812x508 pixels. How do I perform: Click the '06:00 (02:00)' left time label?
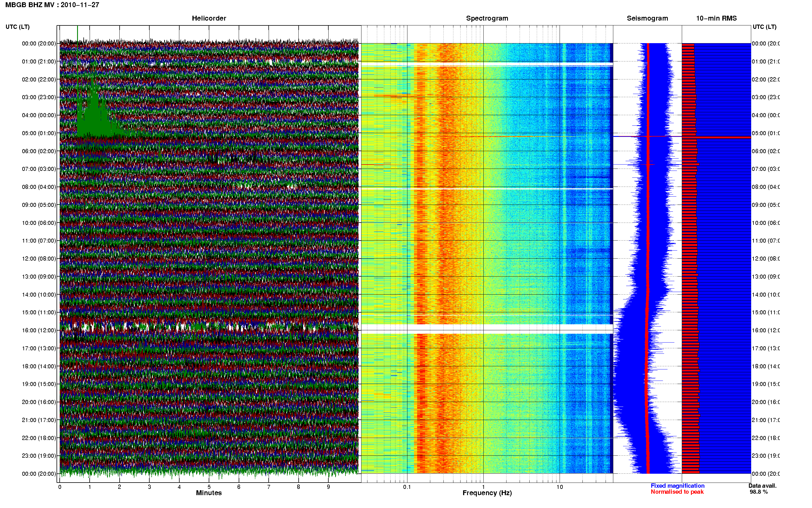[x=39, y=151]
